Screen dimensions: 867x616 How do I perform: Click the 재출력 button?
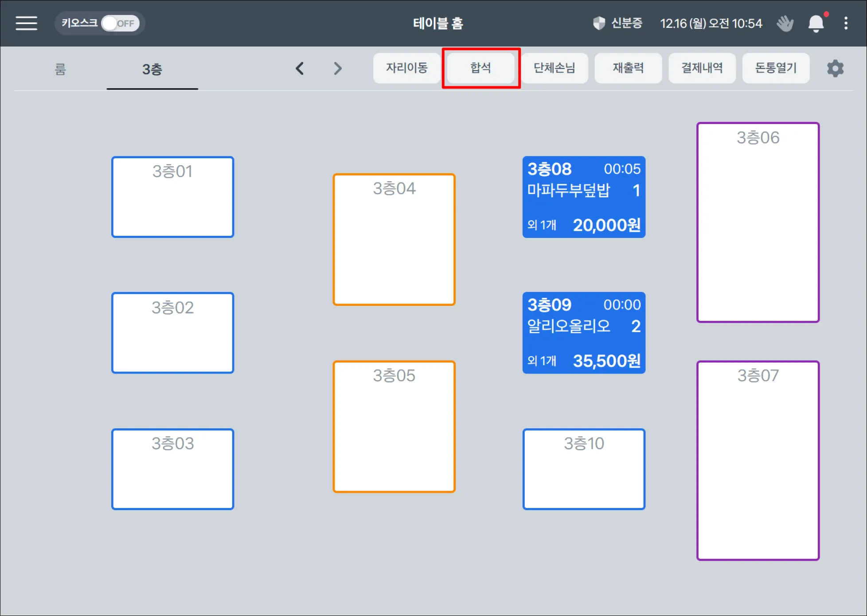(628, 68)
